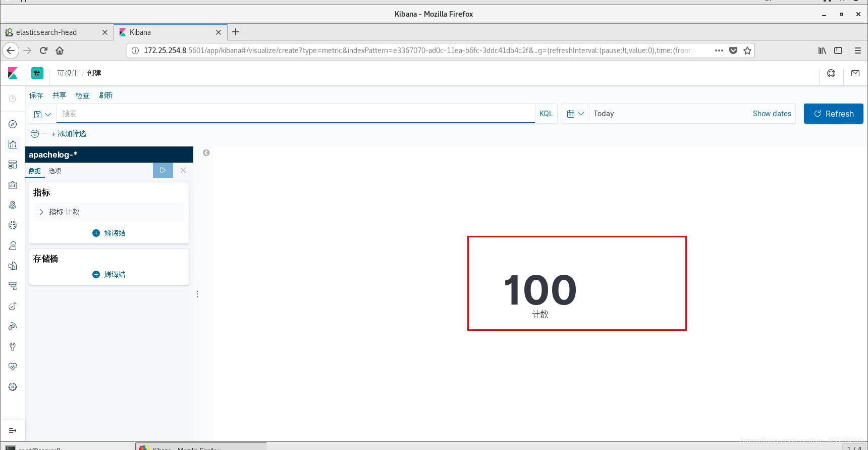Open the Kibana home logo

[13, 73]
